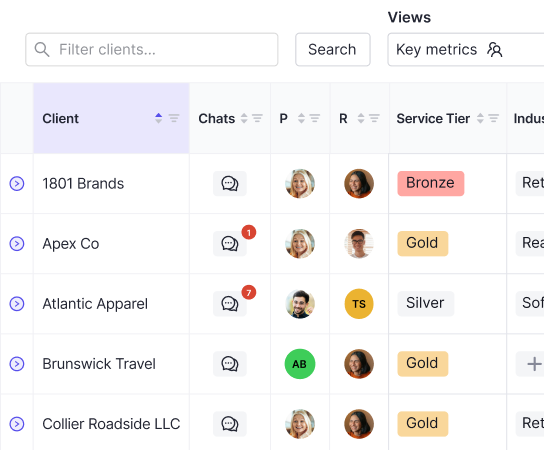The image size is (544, 450).
Task: Open Apex Co chat with 1 unread
Action: (x=230, y=244)
